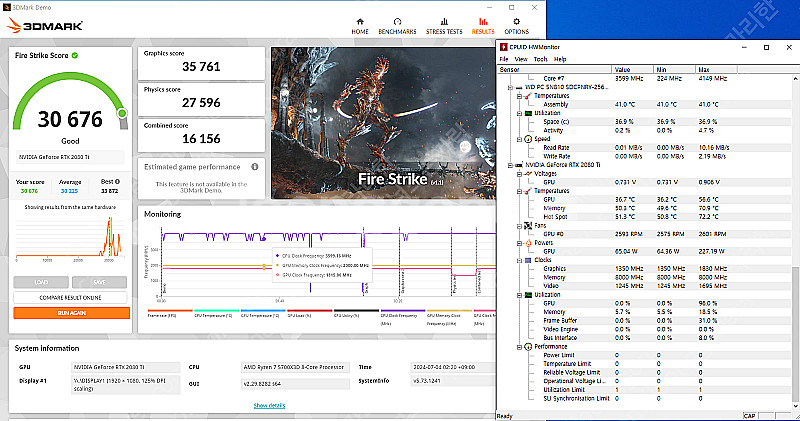This screenshot has width=800, height=421.
Task: Click the 3DMark logo in the header
Action: [44, 26]
